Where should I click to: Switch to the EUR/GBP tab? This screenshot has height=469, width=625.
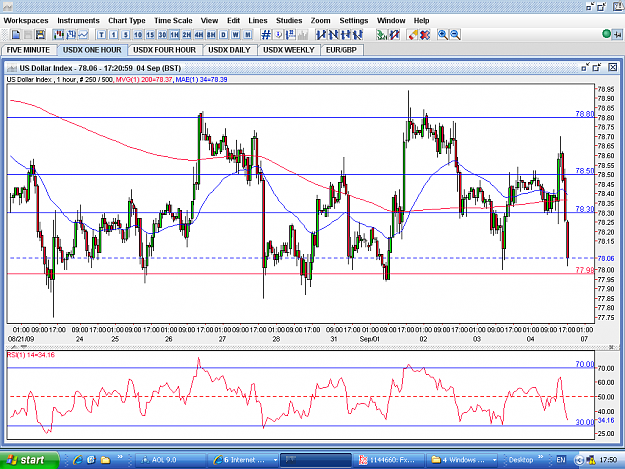coord(341,50)
